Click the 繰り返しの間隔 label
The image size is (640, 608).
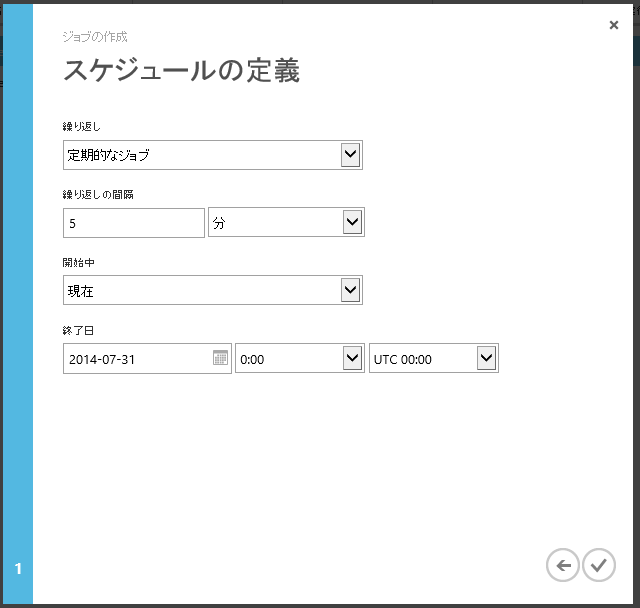click(98, 194)
